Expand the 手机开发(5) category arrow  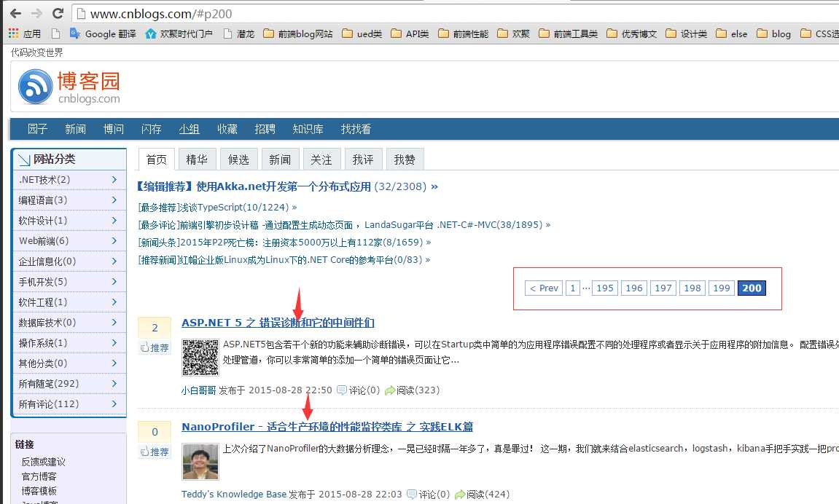tap(114, 281)
